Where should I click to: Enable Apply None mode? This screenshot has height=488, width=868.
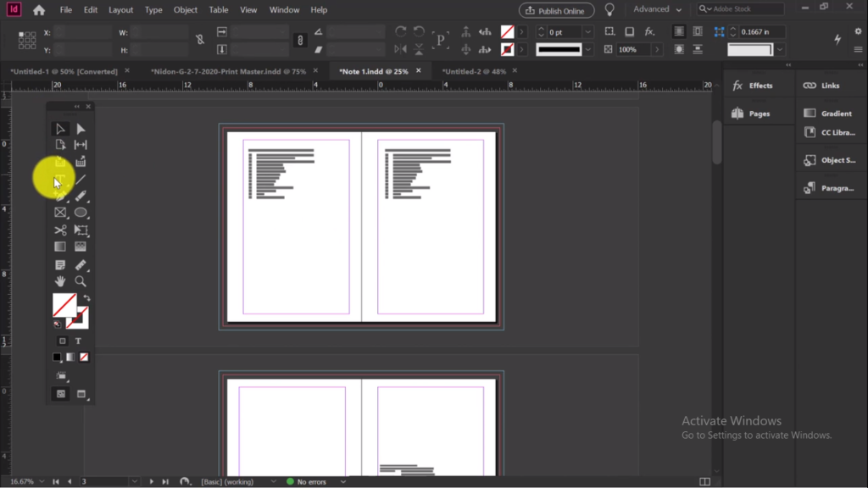tap(84, 358)
